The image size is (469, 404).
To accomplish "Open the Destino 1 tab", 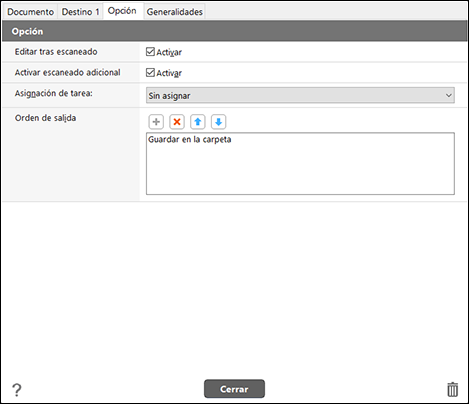I will [80, 12].
